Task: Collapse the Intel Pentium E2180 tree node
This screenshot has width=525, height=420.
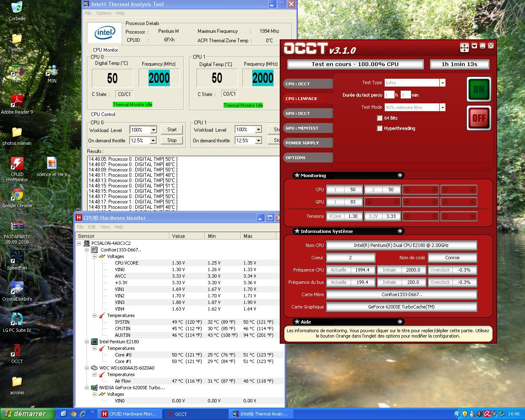Action: [x=87, y=342]
